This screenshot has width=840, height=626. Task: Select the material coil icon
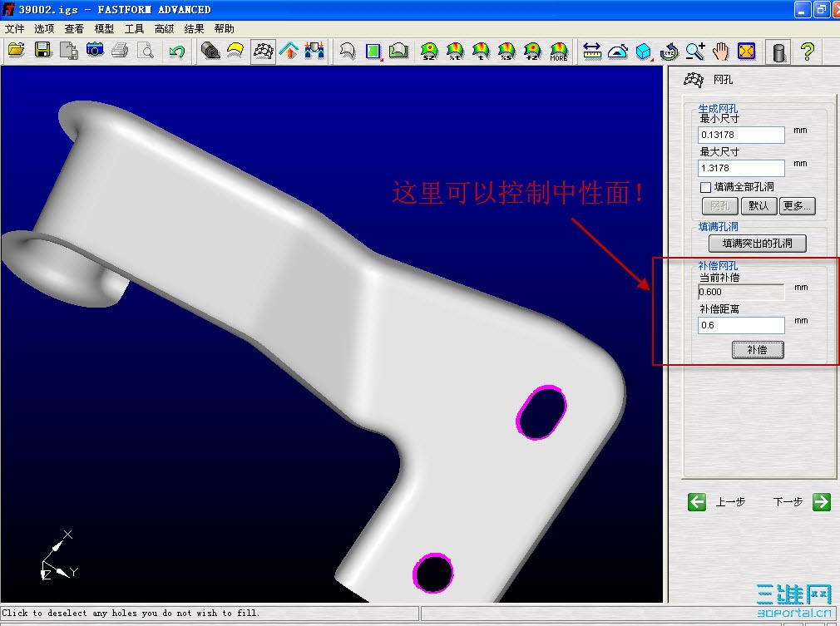coord(210,51)
